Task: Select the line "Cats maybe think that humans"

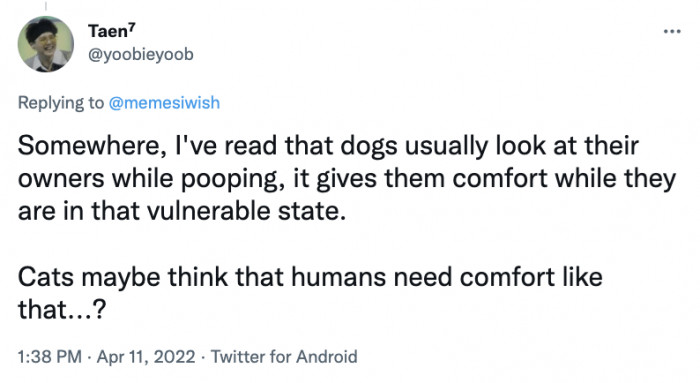Action: (x=310, y=277)
